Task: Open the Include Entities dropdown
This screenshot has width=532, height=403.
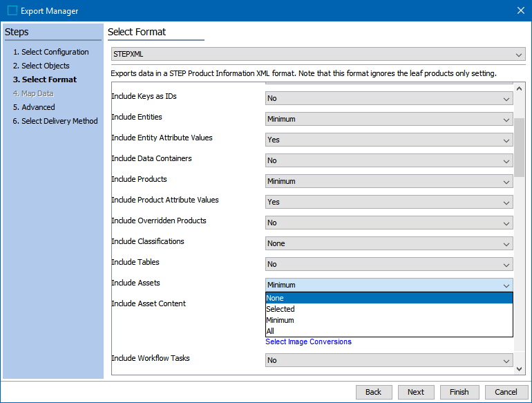Action: point(389,119)
